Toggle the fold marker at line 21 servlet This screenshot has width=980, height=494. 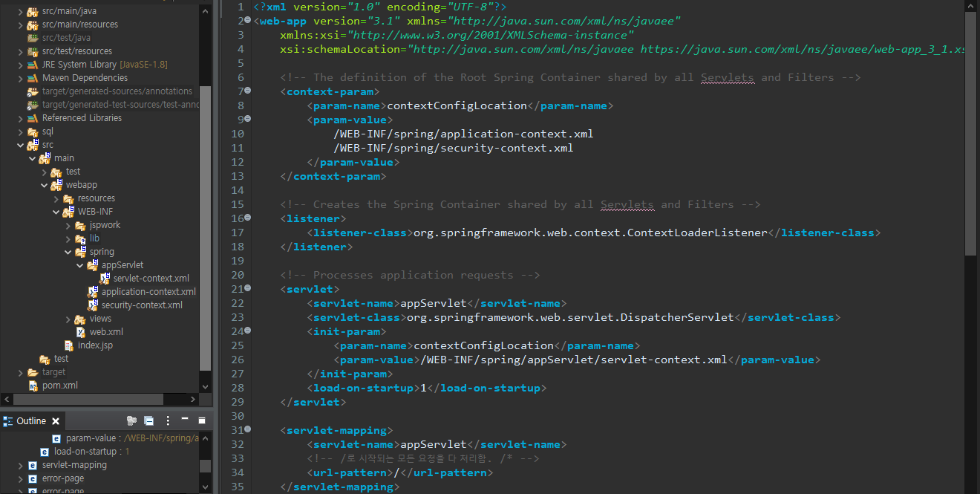[x=248, y=288]
